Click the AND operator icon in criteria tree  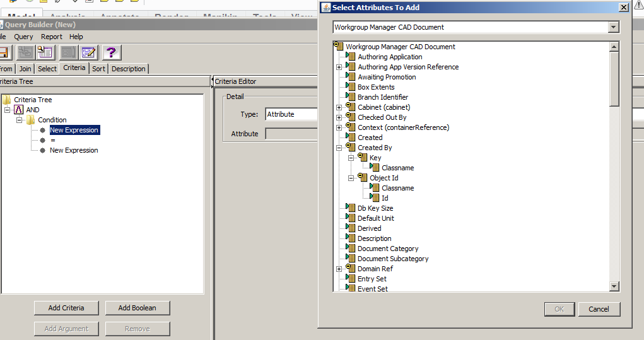point(18,110)
